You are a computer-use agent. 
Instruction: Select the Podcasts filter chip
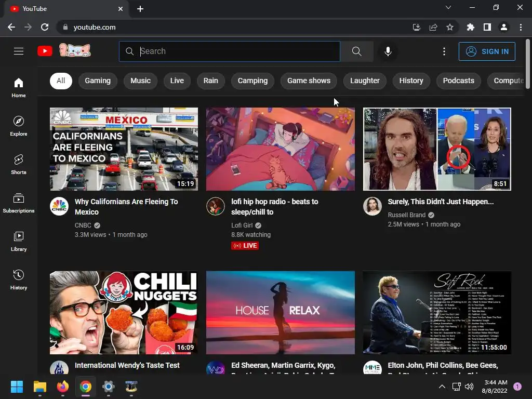tap(458, 81)
